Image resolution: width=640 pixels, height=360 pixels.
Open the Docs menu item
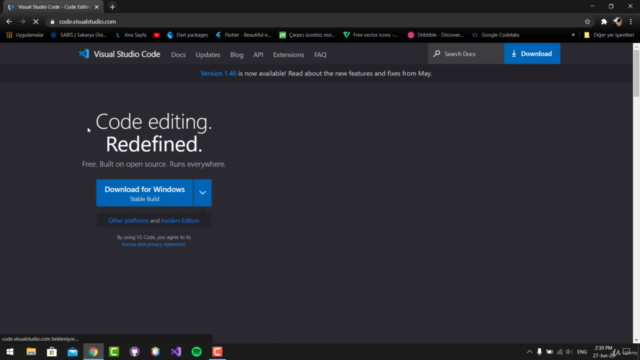178,55
